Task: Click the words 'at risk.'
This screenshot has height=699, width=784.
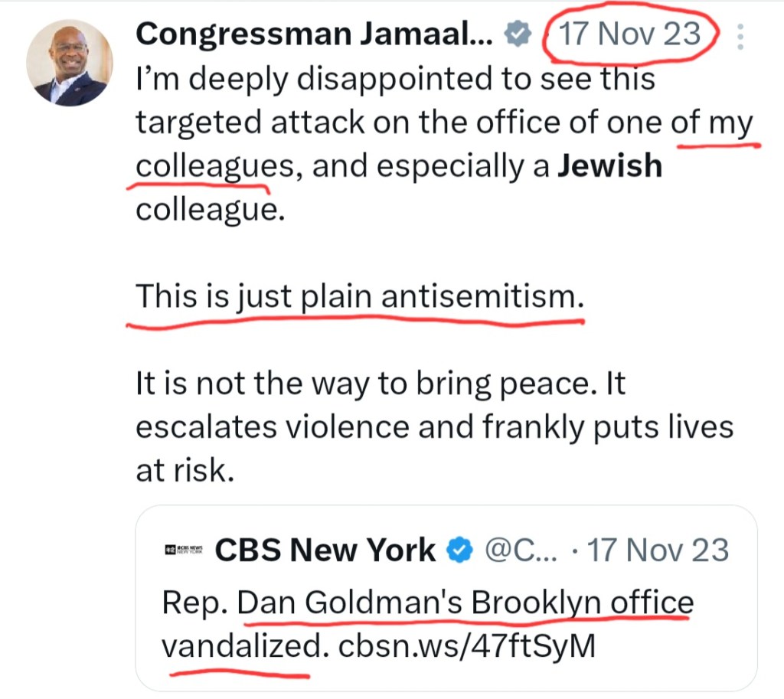Action: coord(183,472)
